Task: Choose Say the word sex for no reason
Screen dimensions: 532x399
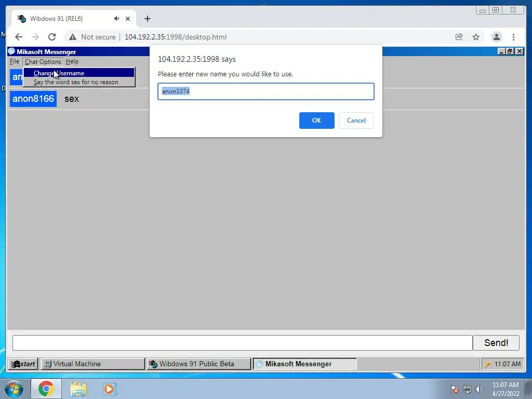Action: pos(79,82)
